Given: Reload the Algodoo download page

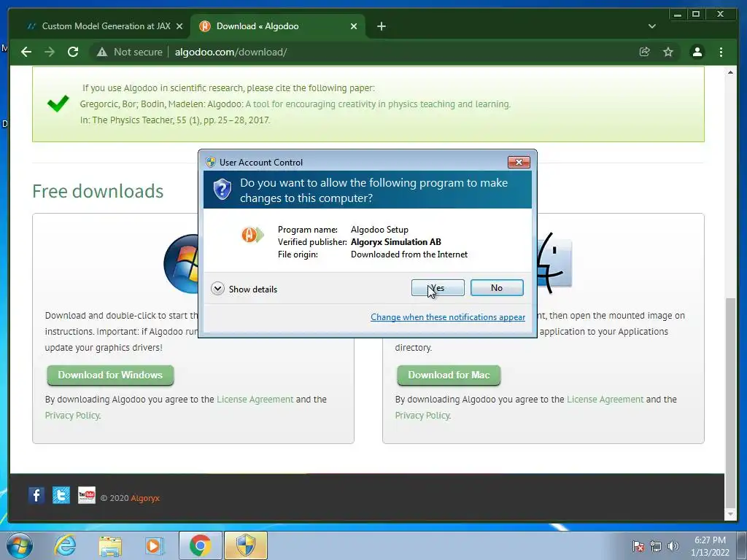Looking at the screenshot, I should pos(73,52).
